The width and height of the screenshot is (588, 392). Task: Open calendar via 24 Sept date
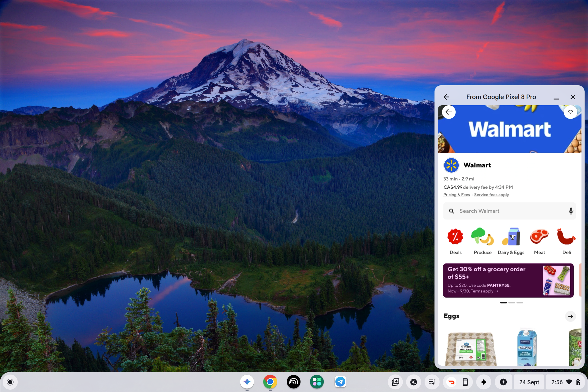point(529,382)
